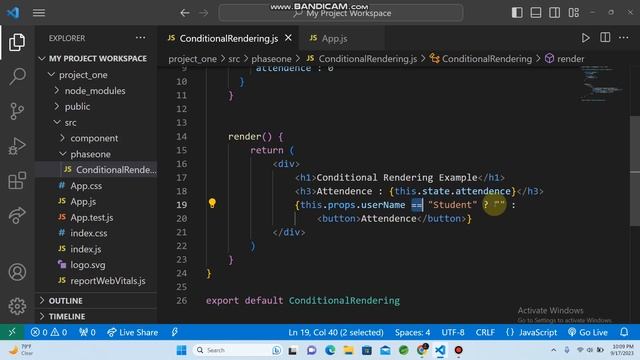Click Ln 19, Col 40 cursor position

click(x=336, y=332)
